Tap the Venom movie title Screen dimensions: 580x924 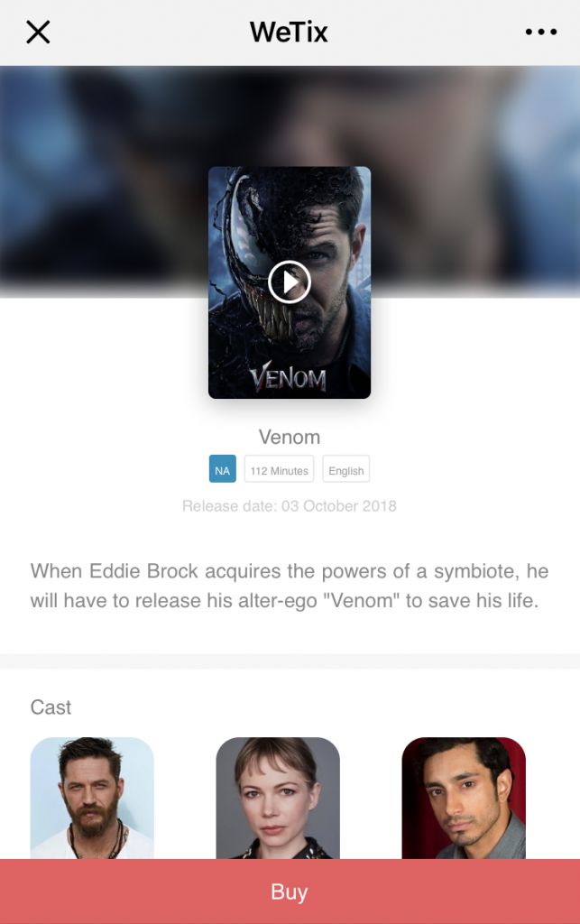tap(290, 438)
